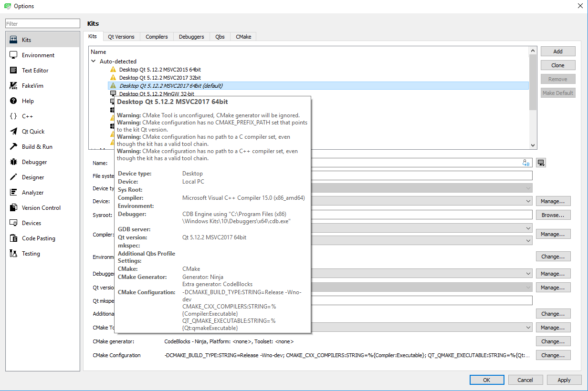
Task: Go to Text Editor settings
Action: click(42, 71)
